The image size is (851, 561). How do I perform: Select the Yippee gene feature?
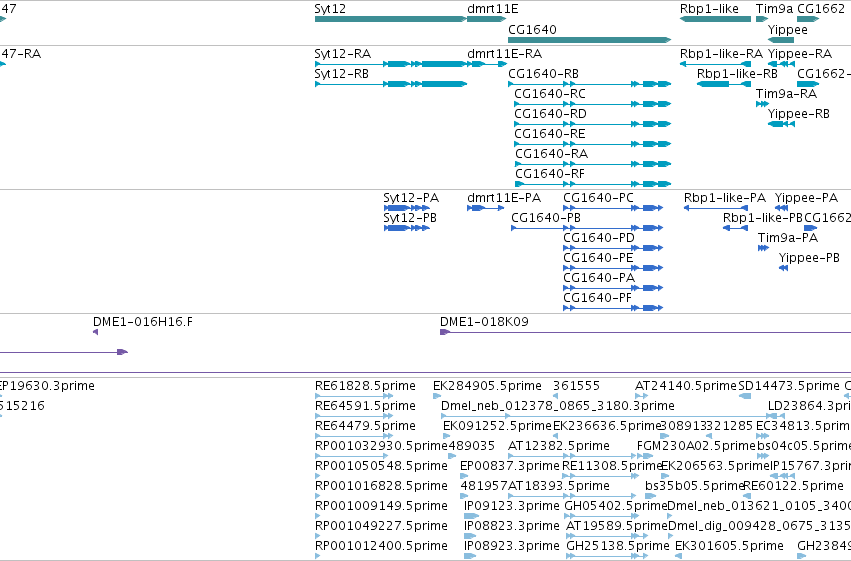click(781, 40)
